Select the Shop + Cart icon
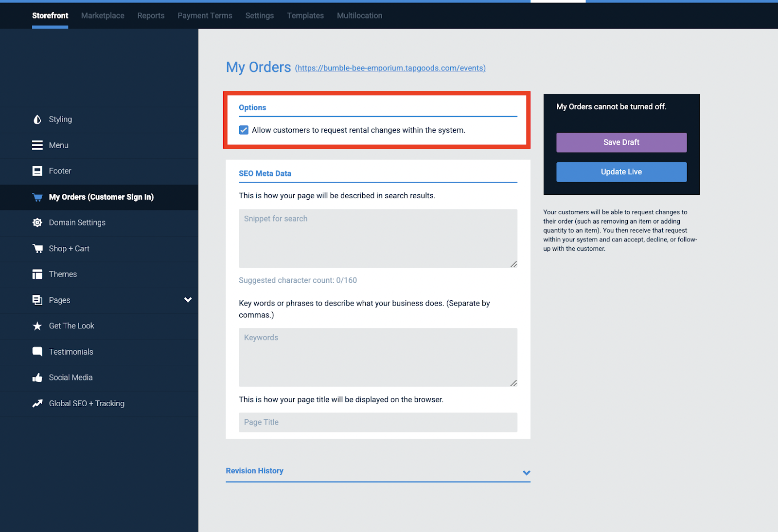 click(37, 248)
